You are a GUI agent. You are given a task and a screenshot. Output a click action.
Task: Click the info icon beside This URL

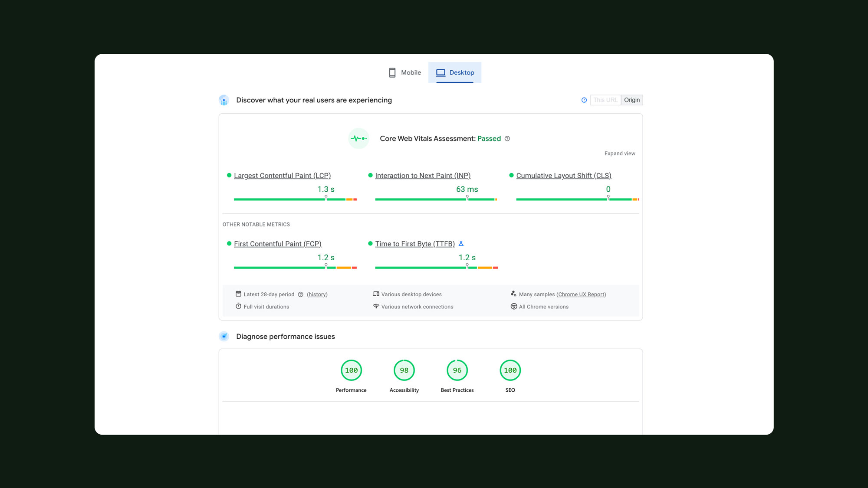(584, 100)
